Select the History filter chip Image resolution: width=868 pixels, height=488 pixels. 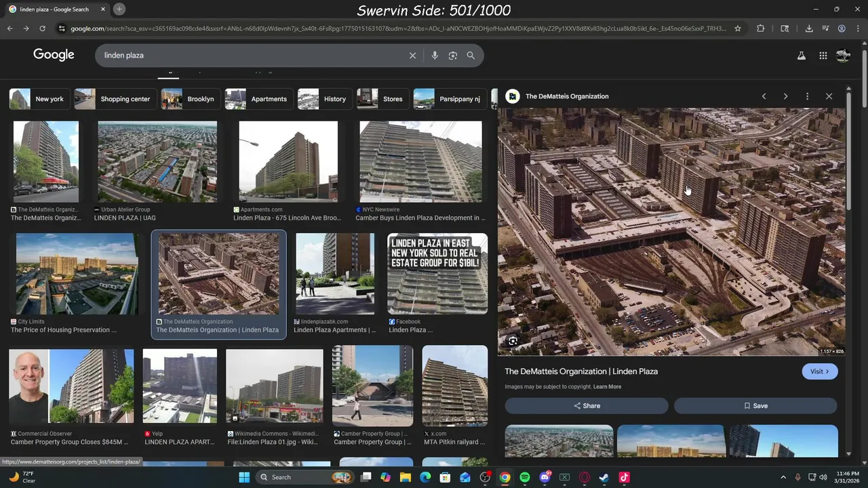pyautogui.click(x=324, y=99)
